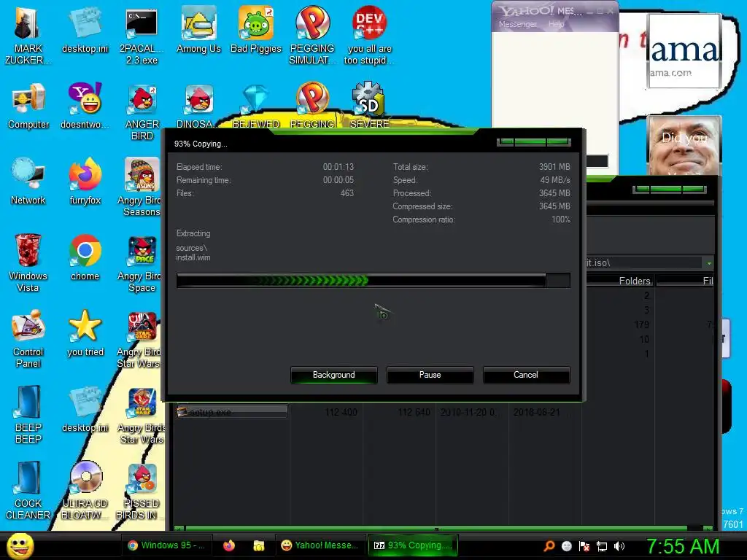Image resolution: width=747 pixels, height=560 pixels.
Task: Select the Angry Birds Space shortcut
Action: coord(141,262)
